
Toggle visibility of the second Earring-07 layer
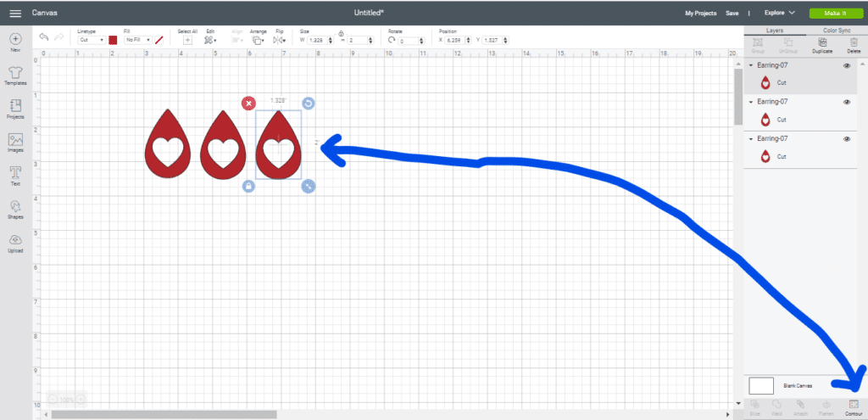click(846, 102)
